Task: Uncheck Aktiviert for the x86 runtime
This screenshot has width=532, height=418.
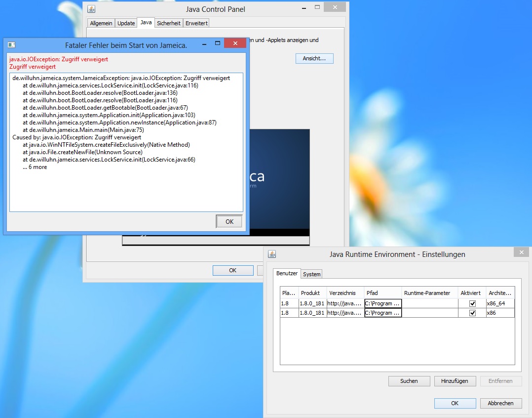Action: (x=472, y=313)
